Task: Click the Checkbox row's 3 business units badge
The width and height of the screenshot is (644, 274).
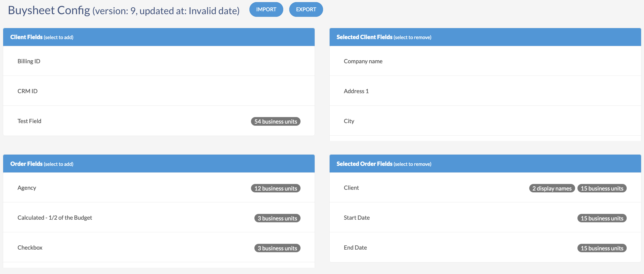Action: (x=277, y=248)
